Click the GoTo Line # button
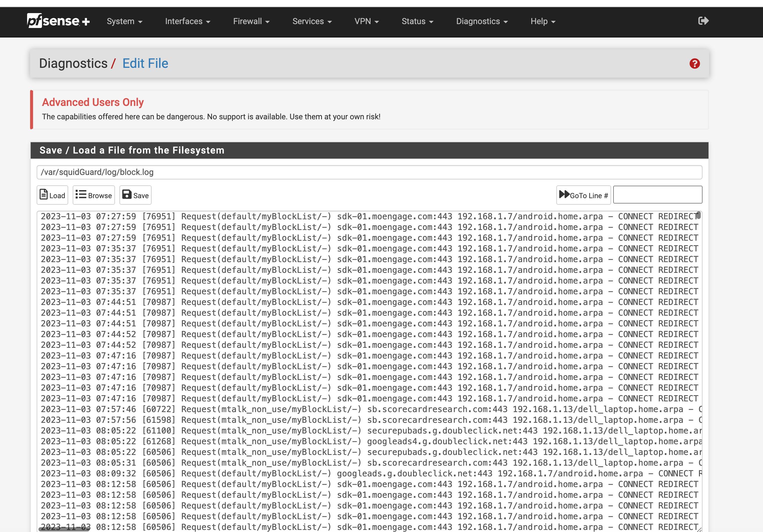The image size is (763, 532). [583, 195]
